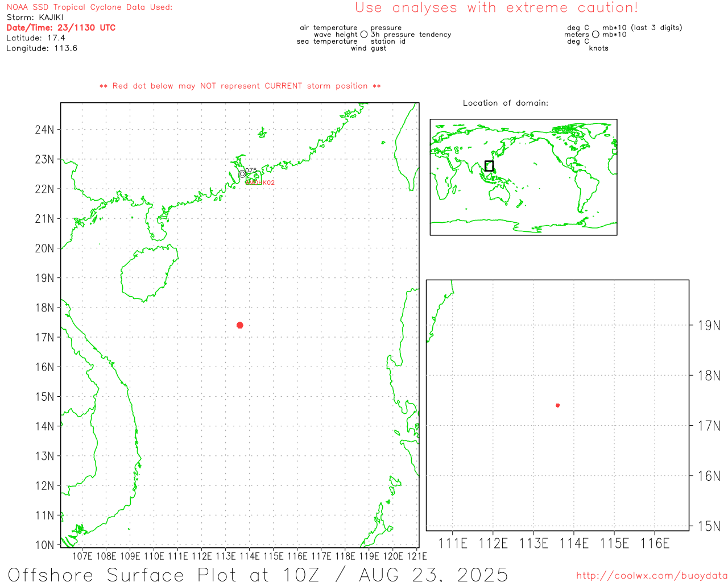Screen dimensions: 728x582
Task: Click the 'Storm: KAJIKI' text
Action: coord(35,18)
